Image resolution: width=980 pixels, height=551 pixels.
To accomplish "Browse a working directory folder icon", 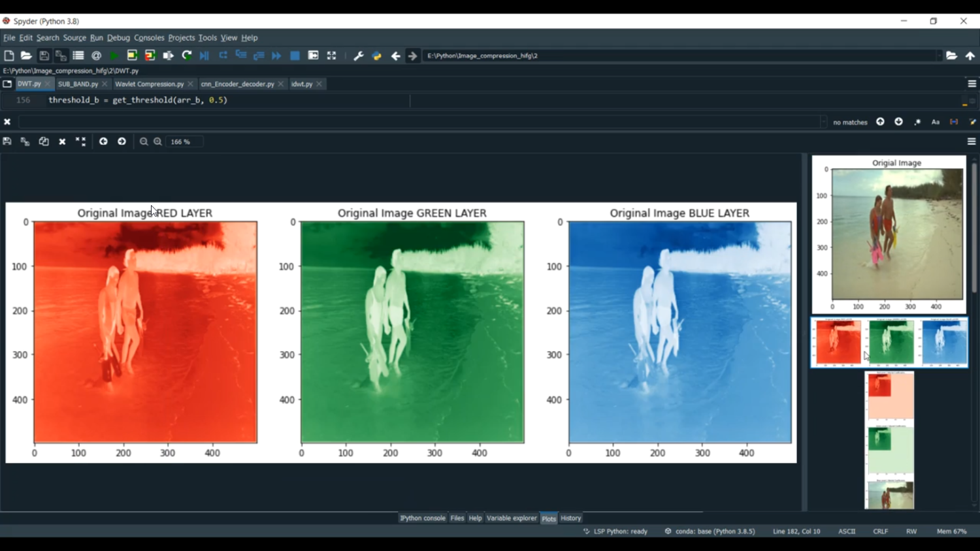I will coord(951,56).
